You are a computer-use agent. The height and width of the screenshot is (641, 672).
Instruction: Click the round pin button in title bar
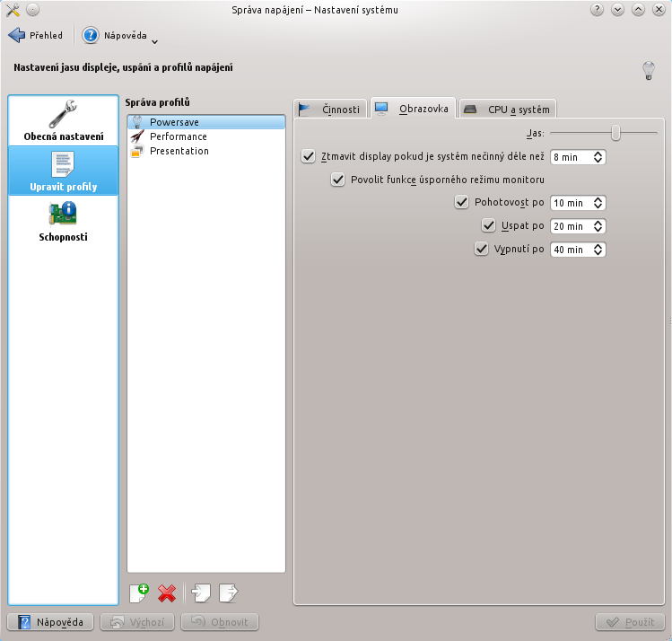(x=33, y=10)
